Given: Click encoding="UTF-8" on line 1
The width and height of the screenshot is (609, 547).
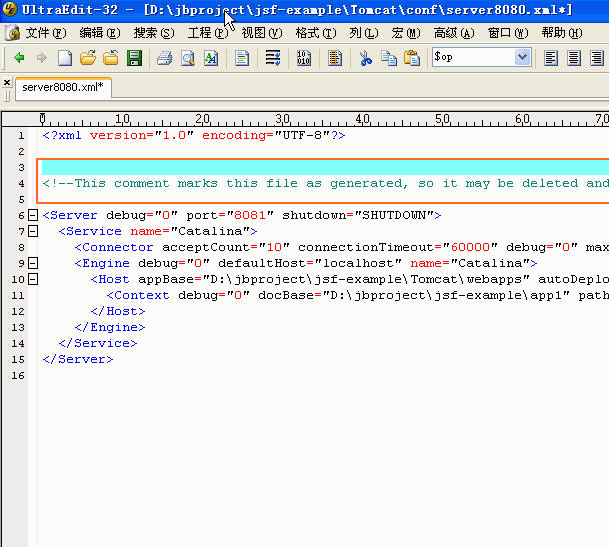Looking at the screenshot, I should [266, 136].
